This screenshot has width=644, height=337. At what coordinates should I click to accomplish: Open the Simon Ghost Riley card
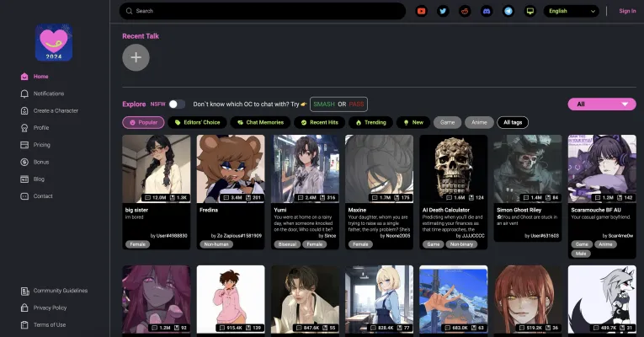click(x=528, y=188)
